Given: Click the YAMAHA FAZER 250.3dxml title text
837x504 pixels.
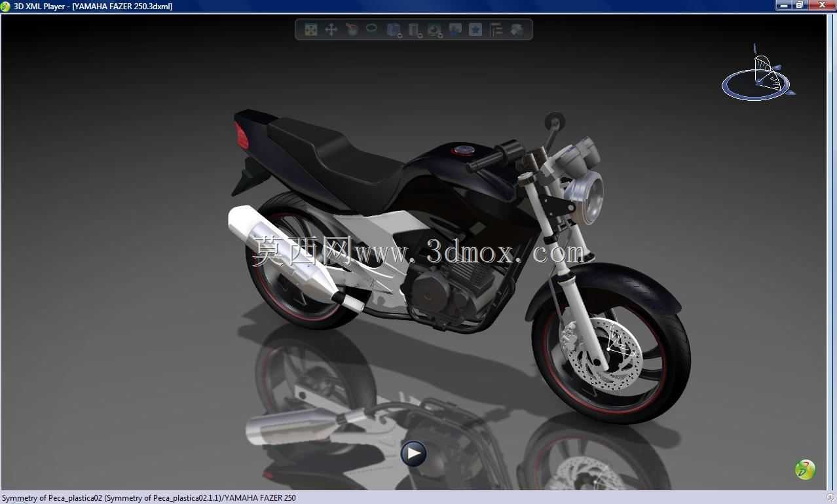Looking at the screenshot, I should click(x=122, y=6).
